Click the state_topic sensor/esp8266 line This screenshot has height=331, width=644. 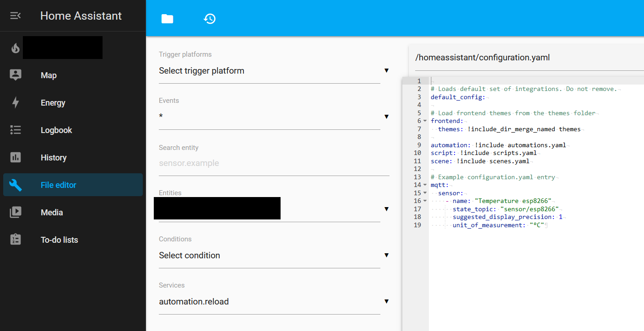506,209
